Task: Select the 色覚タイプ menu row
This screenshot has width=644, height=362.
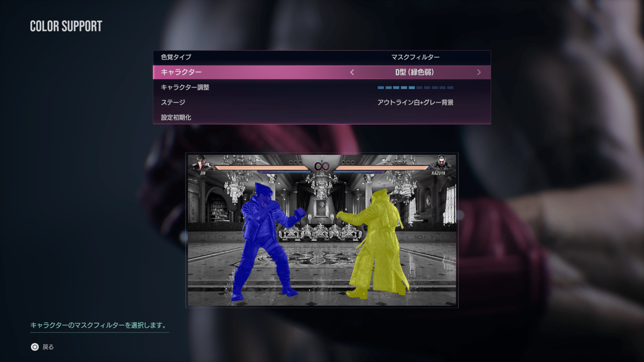Action: pyautogui.click(x=321, y=57)
